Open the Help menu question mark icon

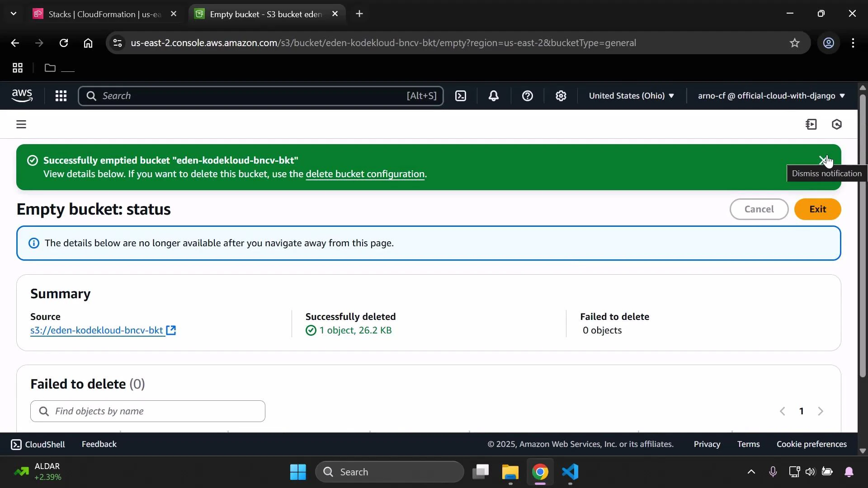[x=528, y=96]
